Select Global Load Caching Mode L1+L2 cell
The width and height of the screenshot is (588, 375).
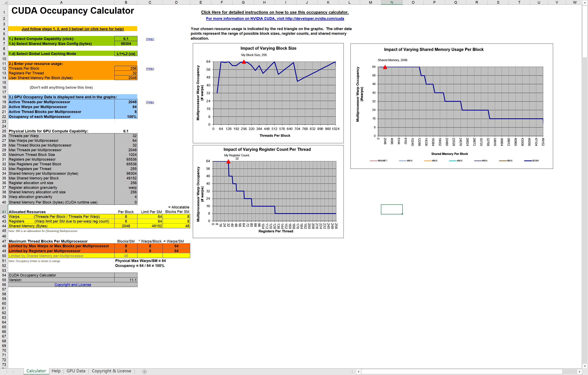[x=126, y=54]
